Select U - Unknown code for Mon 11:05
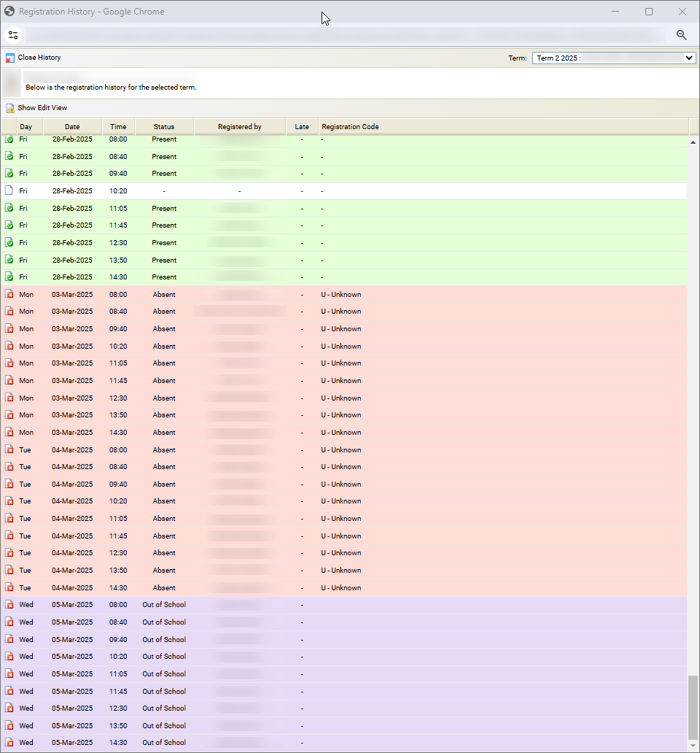The image size is (700, 753). click(x=341, y=363)
